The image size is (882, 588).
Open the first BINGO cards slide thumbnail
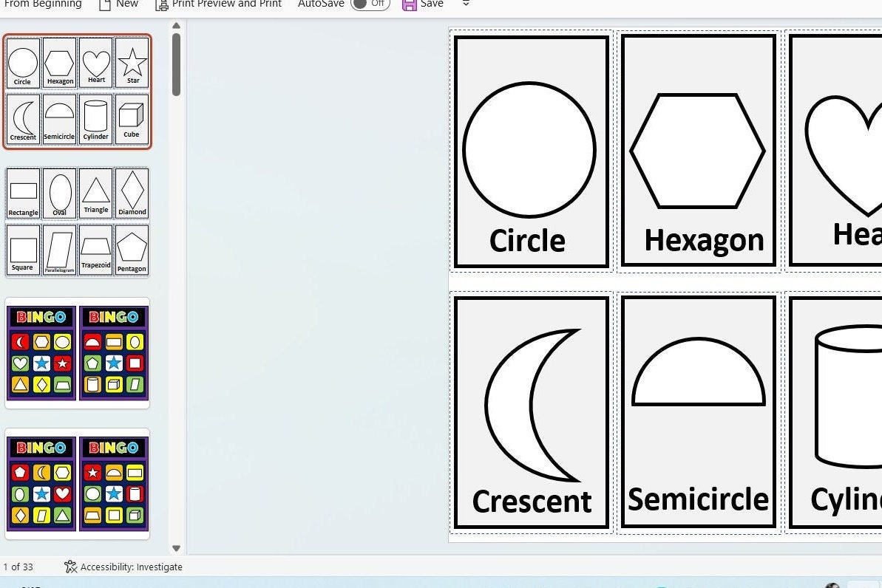pos(77,352)
